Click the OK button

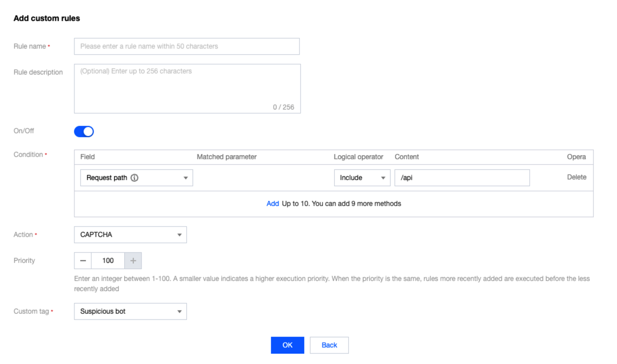pyautogui.click(x=287, y=345)
